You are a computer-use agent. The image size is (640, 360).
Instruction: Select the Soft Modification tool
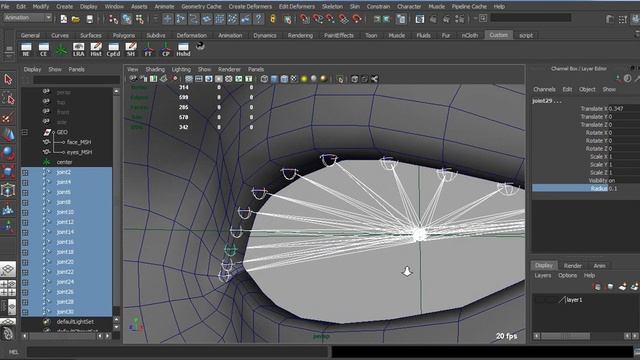(8, 209)
